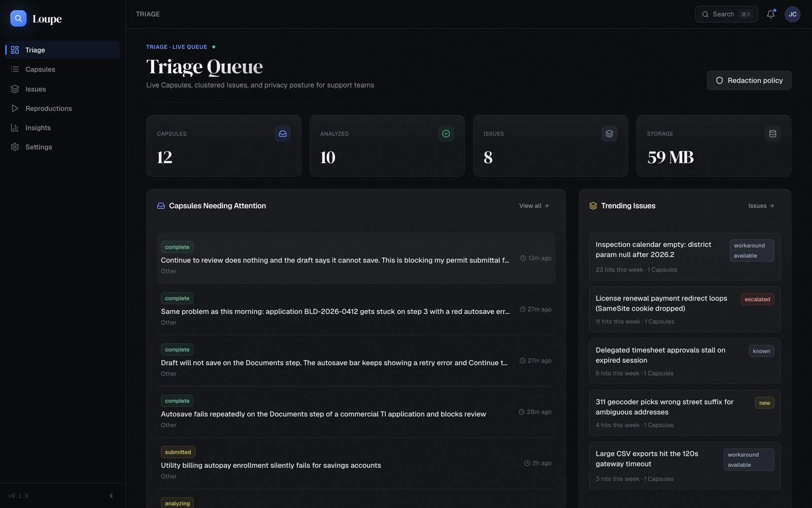Open Reproductions in the sidebar
Viewport: 812px width, 508px height.
62,108
